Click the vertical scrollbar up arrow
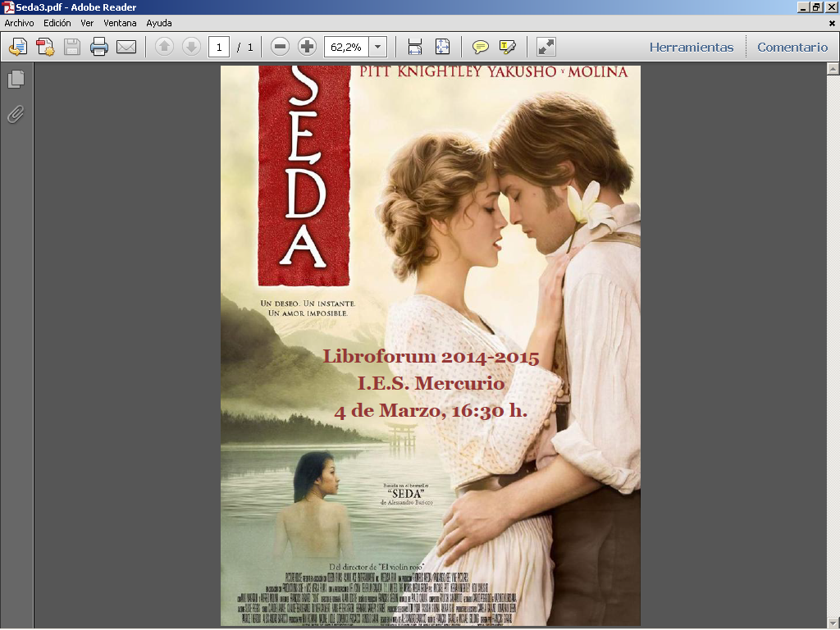Image resolution: width=840 pixels, height=630 pixels. (833, 69)
